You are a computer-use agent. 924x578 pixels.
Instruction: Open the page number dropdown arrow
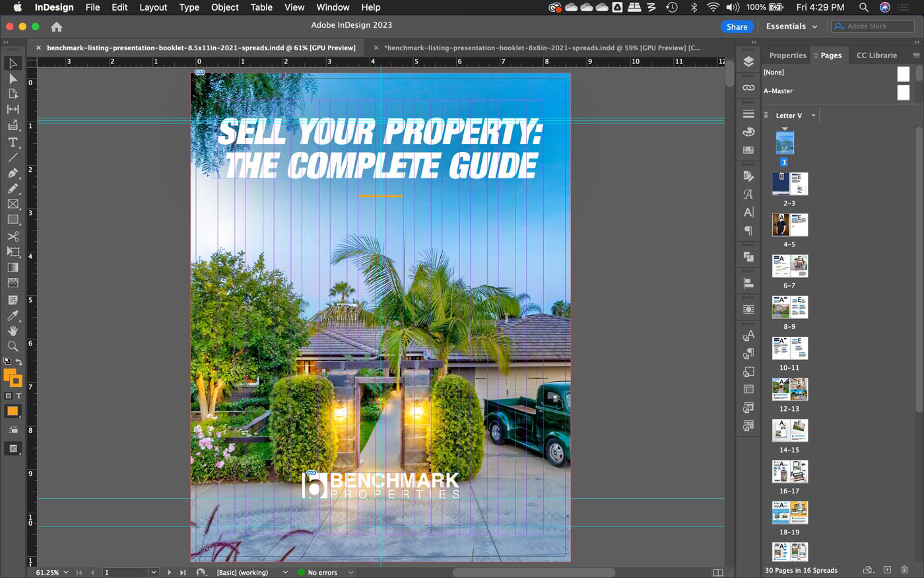[x=154, y=572]
